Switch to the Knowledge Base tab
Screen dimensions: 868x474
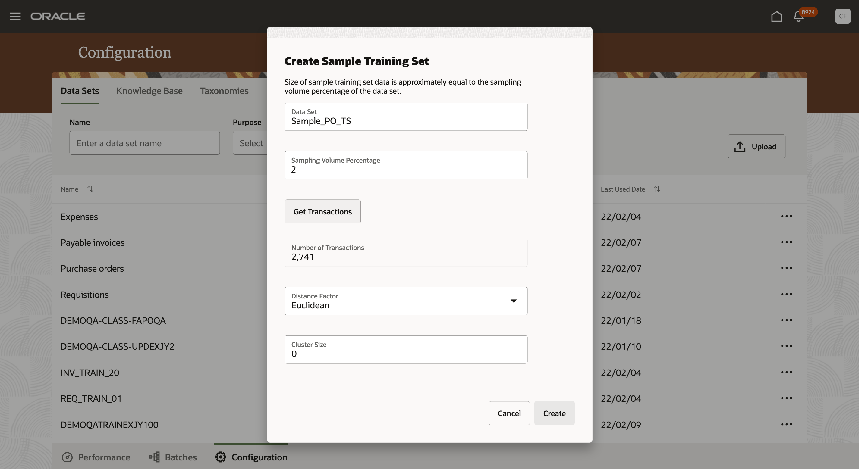point(149,91)
